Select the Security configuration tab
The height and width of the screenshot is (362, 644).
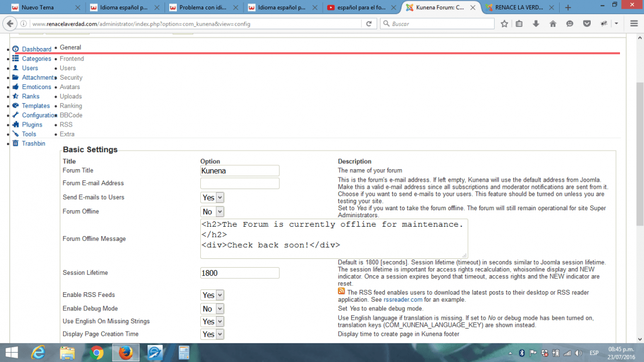(x=71, y=77)
